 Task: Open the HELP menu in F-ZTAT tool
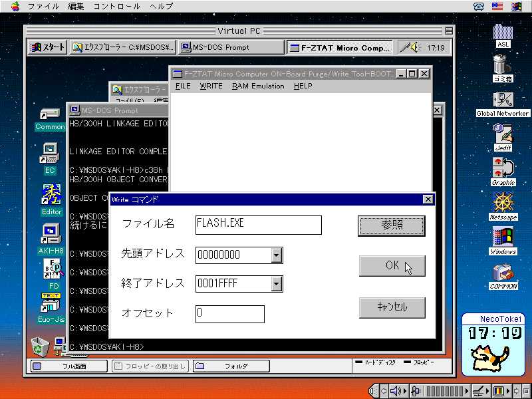point(303,86)
